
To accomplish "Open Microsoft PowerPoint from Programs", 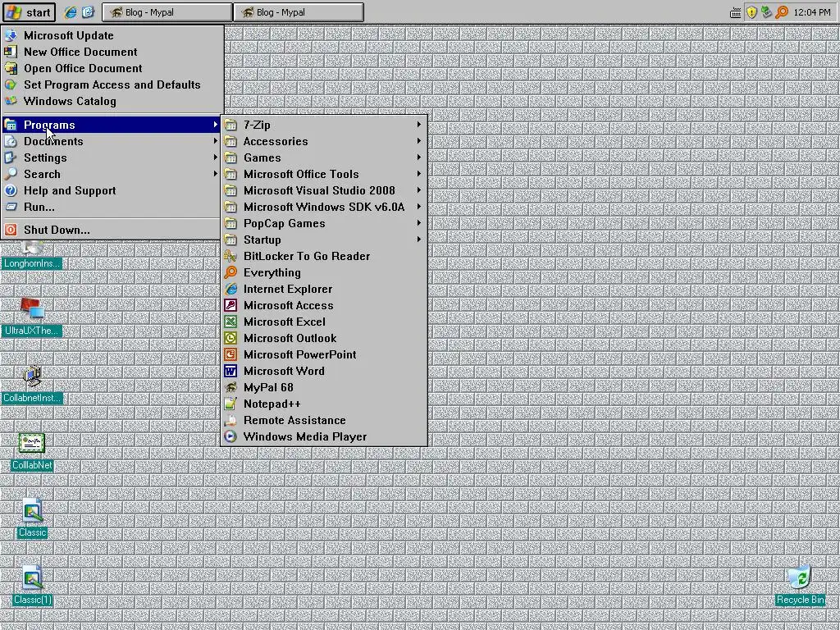I will [x=323, y=354].
